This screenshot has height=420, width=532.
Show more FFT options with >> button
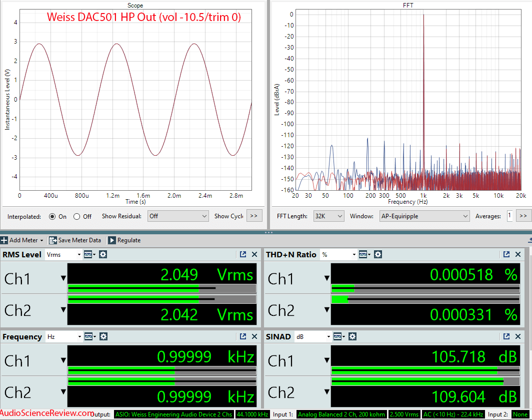[x=523, y=216]
